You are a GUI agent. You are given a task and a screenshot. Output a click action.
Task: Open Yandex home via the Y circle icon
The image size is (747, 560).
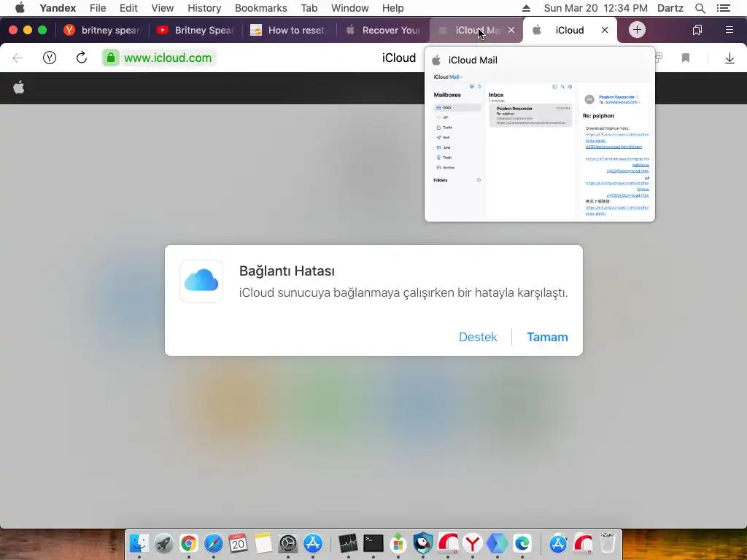coord(50,58)
